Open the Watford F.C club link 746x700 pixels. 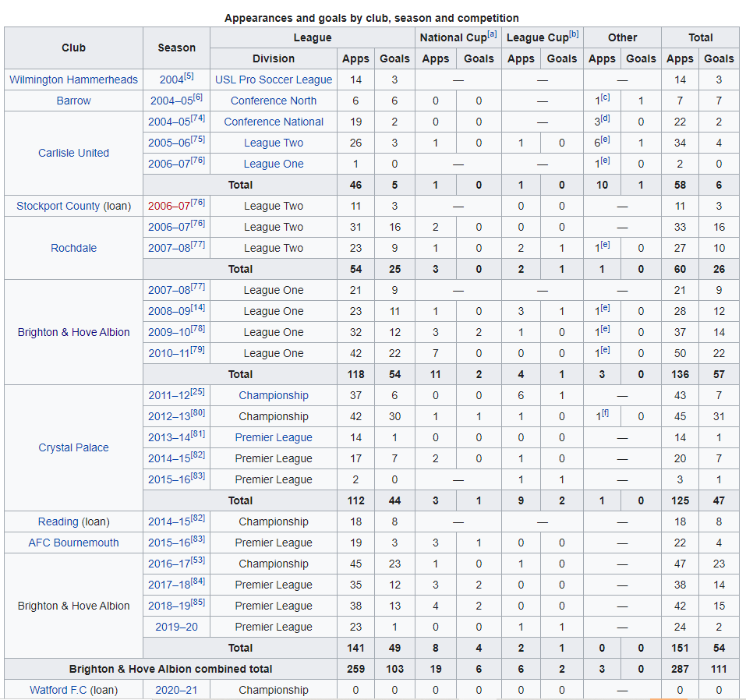tap(58, 690)
